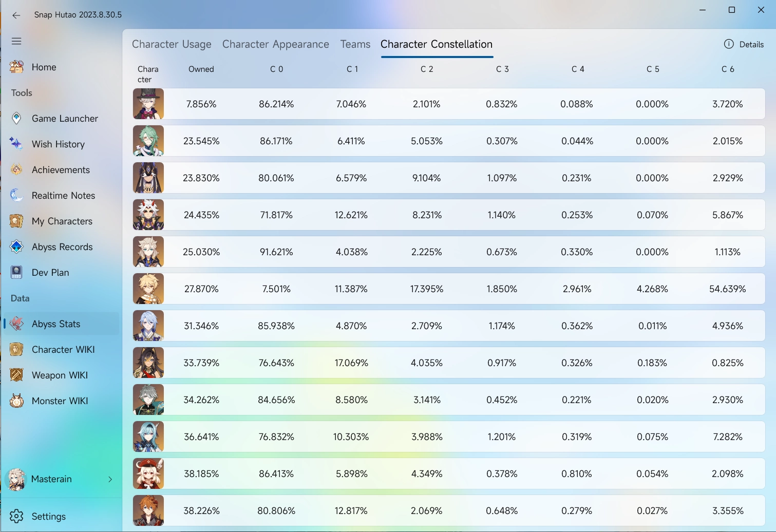This screenshot has width=776, height=532.
Task: Click the 4.268% C5 value
Action: 652,289
